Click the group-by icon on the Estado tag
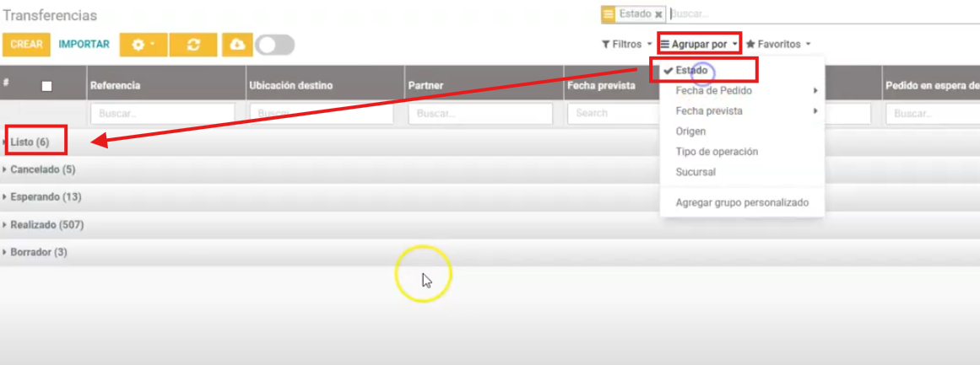Image resolution: width=980 pixels, height=365 pixels. pyautogui.click(x=609, y=14)
